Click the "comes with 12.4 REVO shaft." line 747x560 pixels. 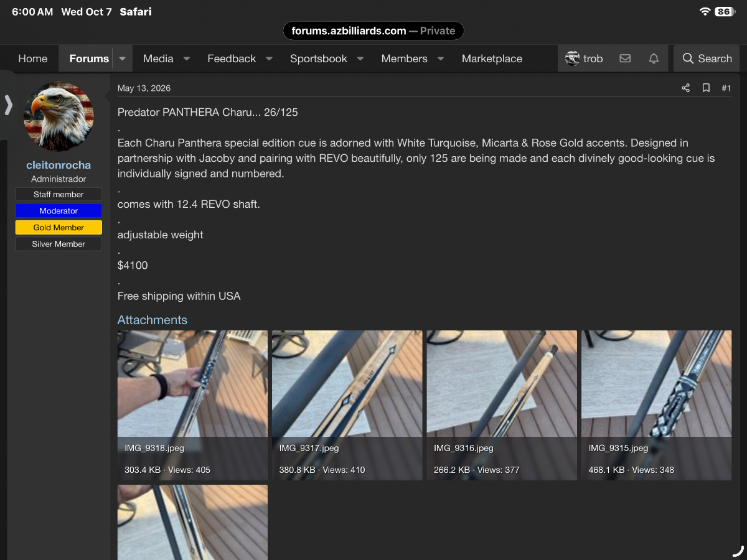point(189,204)
